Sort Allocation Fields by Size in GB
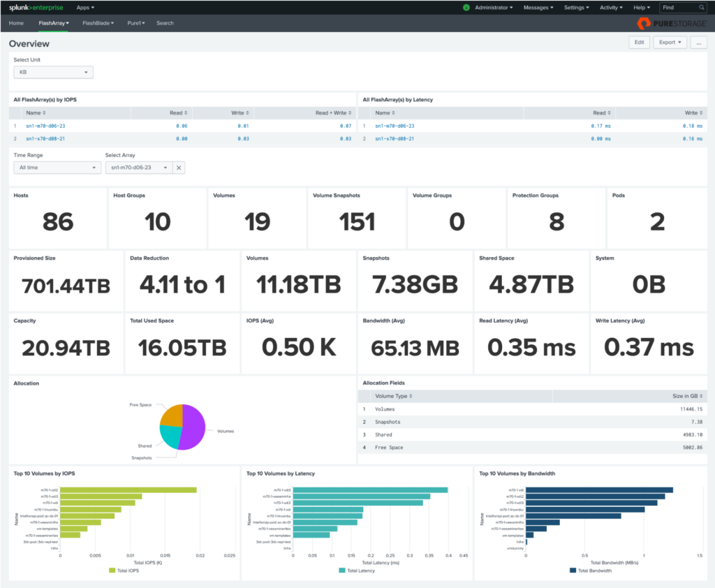Image resolution: width=715 pixels, height=588 pixels. pos(687,396)
